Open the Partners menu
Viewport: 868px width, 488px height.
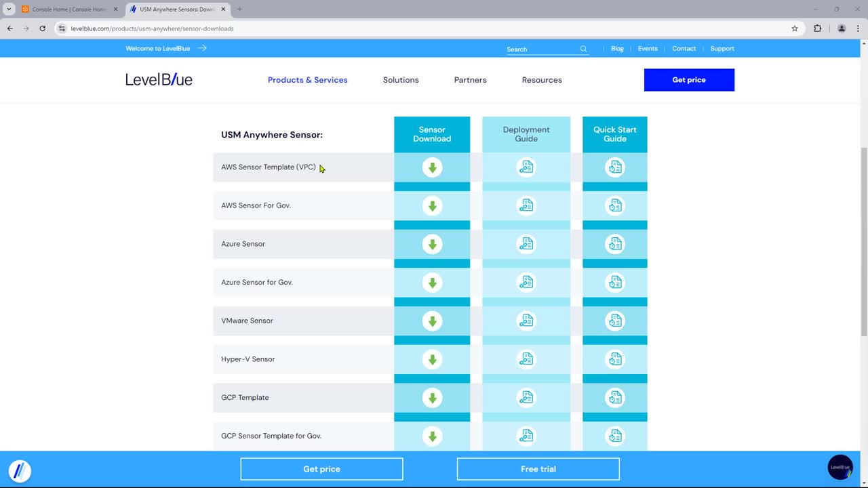pyautogui.click(x=471, y=80)
